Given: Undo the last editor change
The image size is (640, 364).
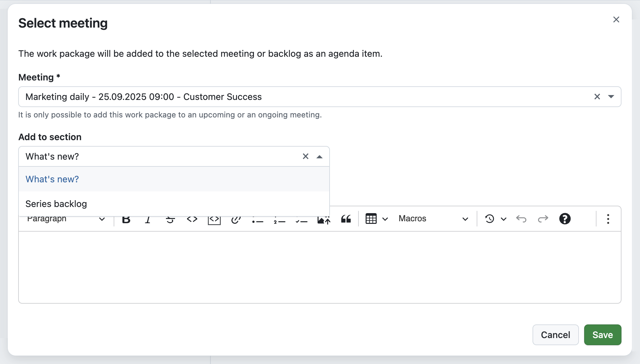Looking at the screenshot, I should [521, 219].
